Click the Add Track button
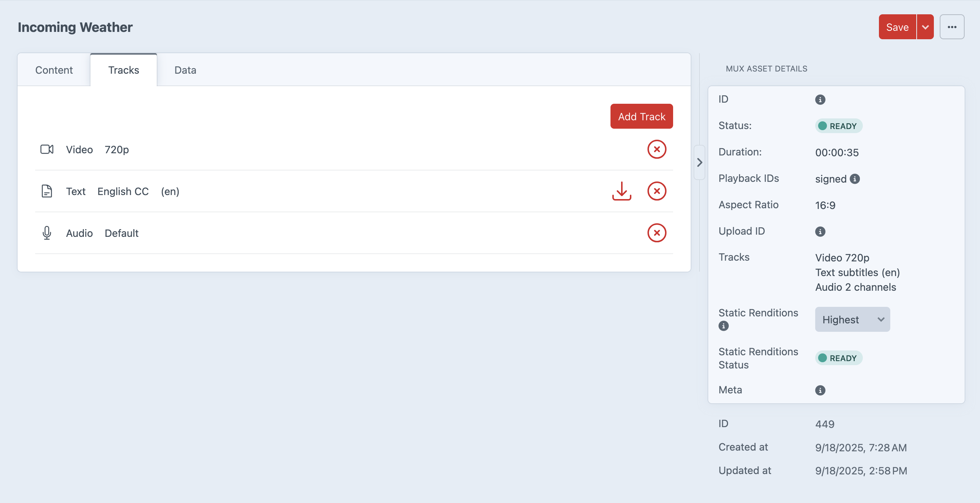 pos(641,117)
